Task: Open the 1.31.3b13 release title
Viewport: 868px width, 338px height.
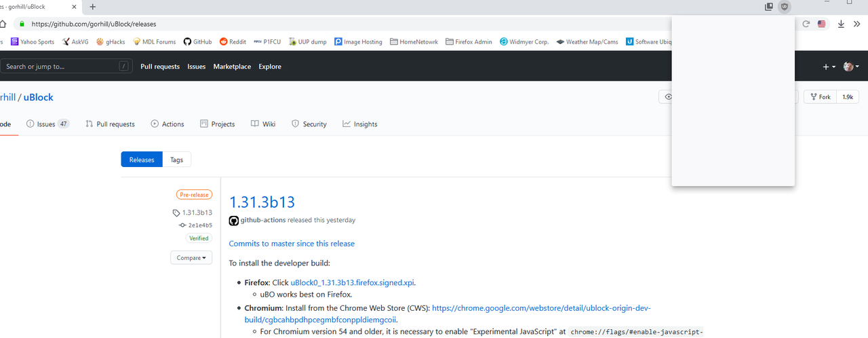Action: [x=262, y=202]
